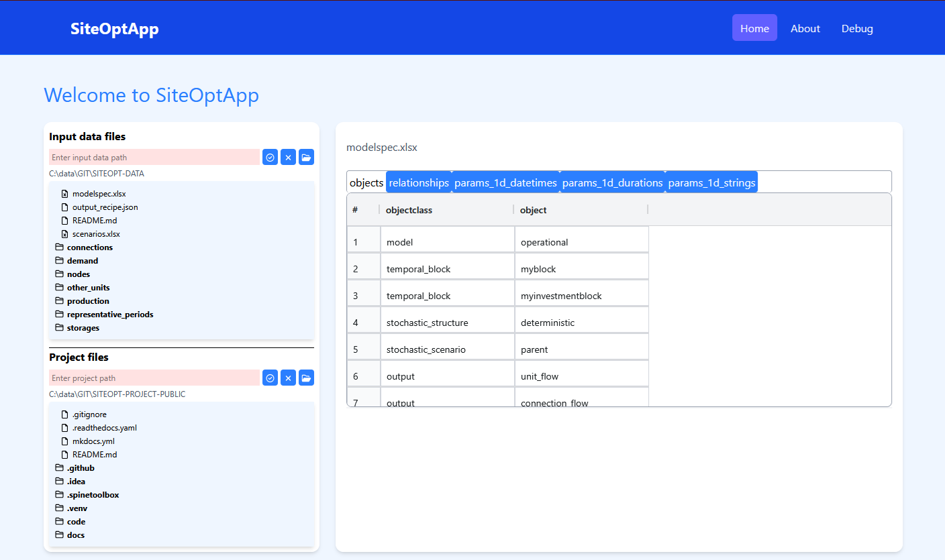The width and height of the screenshot is (945, 560).
Task: Browse for input data folder icon
Action: (306, 157)
